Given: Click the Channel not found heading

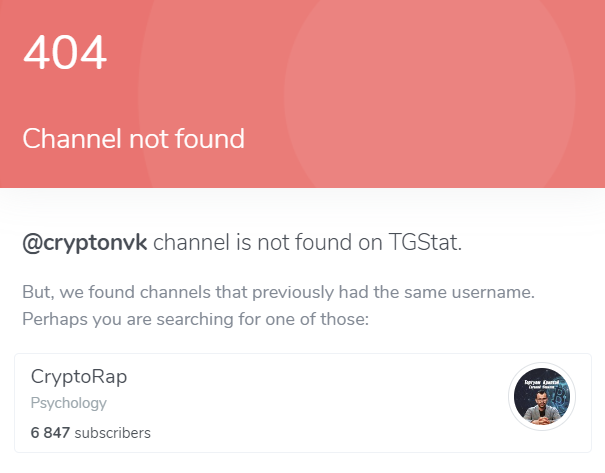Looking at the screenshot, I should (x=134, y=139).
